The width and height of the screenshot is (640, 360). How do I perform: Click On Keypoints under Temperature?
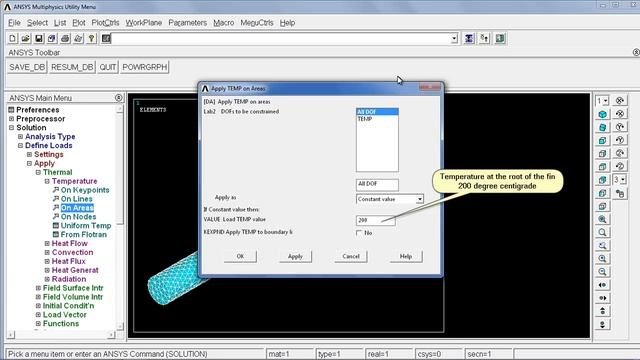(x=85, y=190)
